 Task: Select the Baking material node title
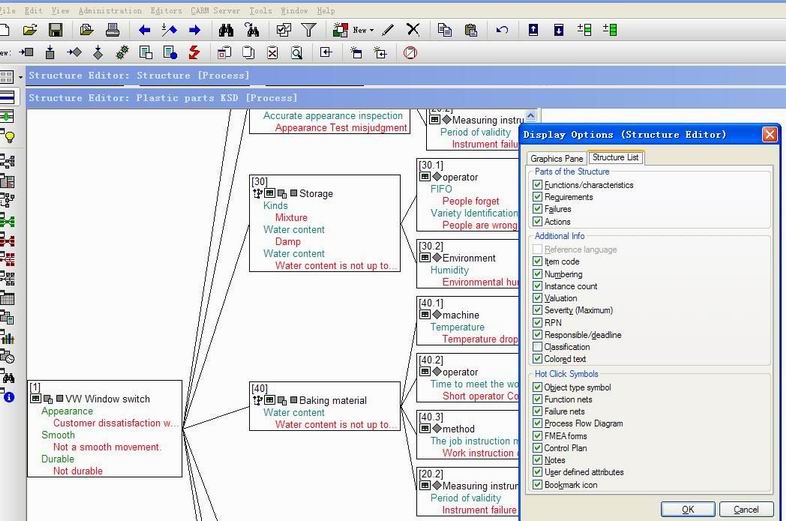[333, 400]
